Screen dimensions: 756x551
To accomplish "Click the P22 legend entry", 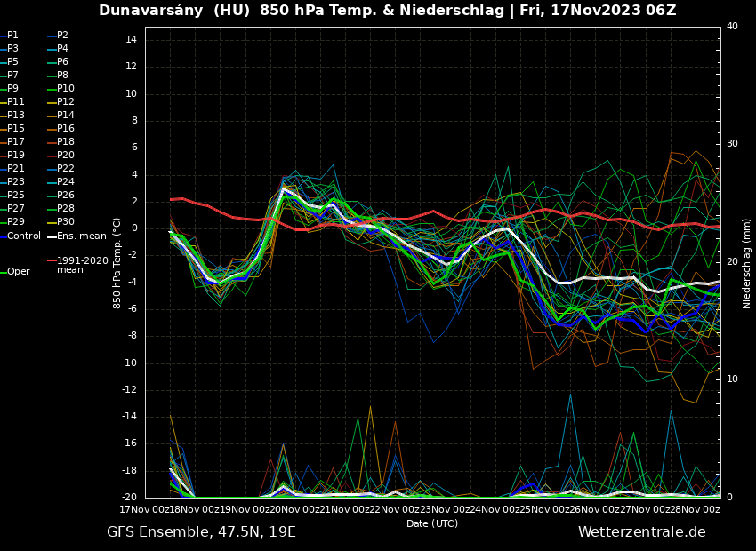I will pos(65,169).
